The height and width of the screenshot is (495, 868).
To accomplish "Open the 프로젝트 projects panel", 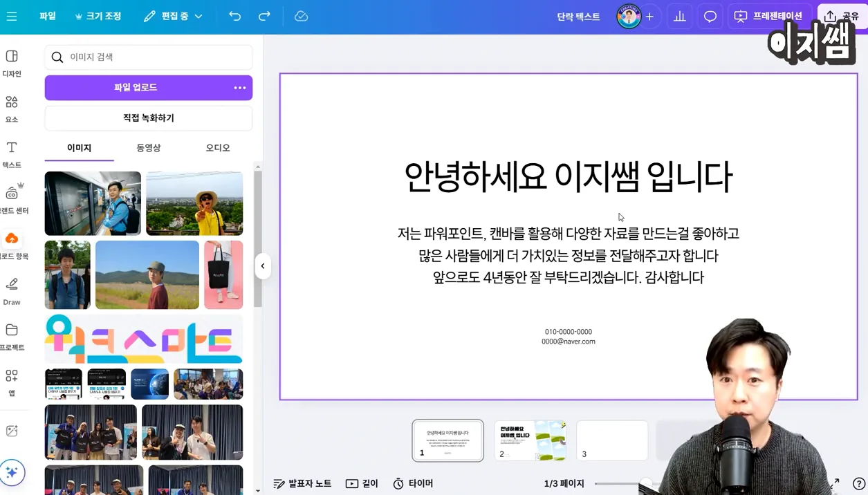I will 12,337.
